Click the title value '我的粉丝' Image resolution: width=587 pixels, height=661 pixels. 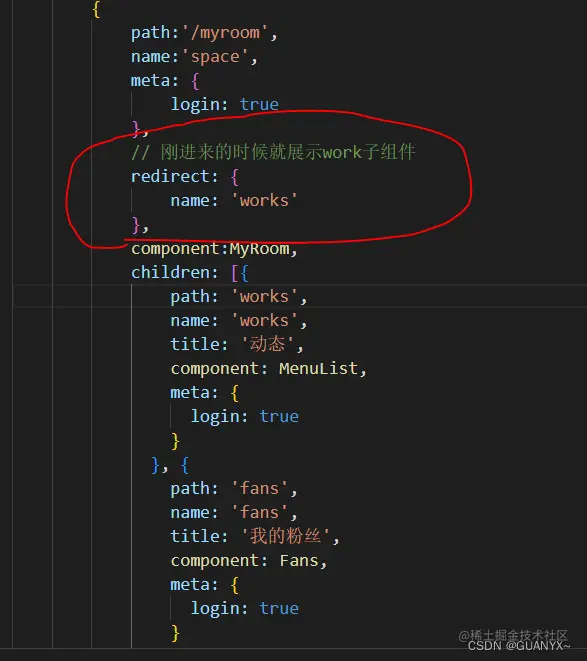(x=285, y=536)
